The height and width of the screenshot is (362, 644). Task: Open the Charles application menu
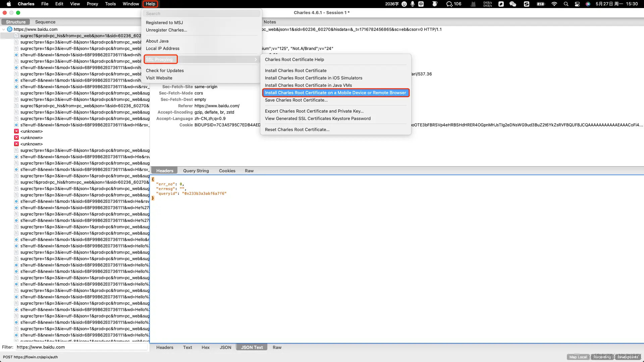(x=26, y=4)
